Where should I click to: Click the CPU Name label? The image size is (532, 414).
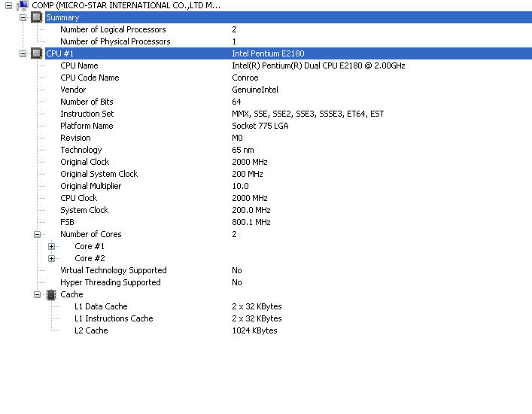79,65
